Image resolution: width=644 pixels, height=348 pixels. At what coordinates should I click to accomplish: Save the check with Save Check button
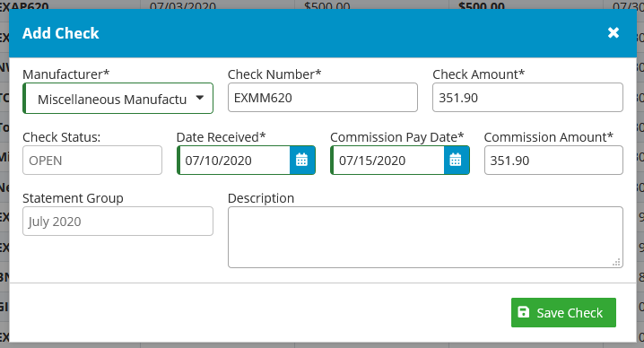[x=563, y=313]
